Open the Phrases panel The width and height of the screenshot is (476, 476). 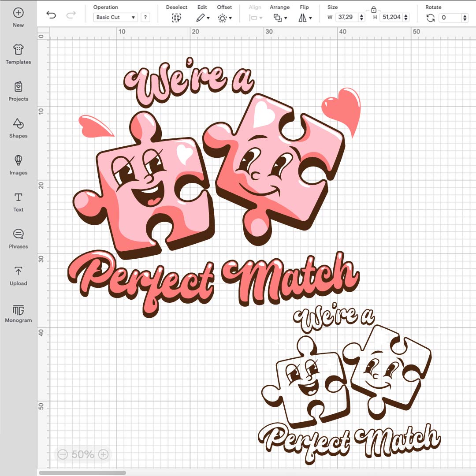tap(18, 239)
